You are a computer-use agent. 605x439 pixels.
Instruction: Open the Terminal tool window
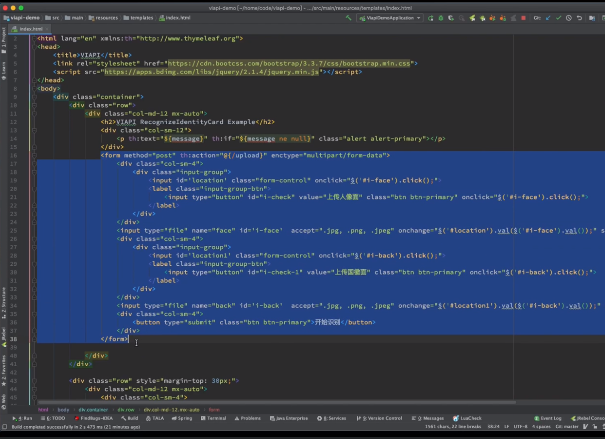tap(213, 418)
